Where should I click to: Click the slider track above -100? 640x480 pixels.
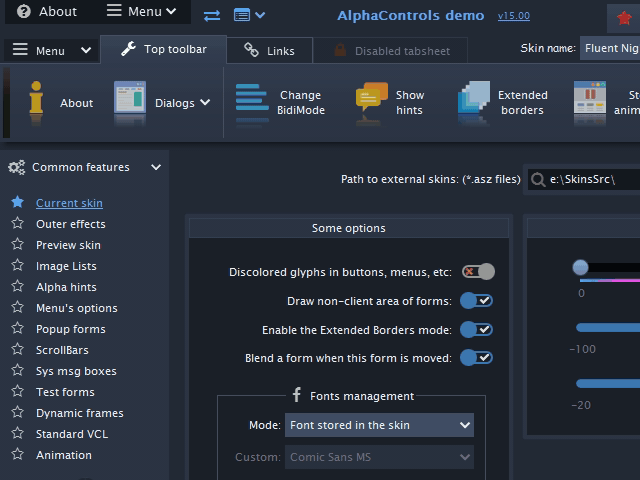click(x=608, y=327)
